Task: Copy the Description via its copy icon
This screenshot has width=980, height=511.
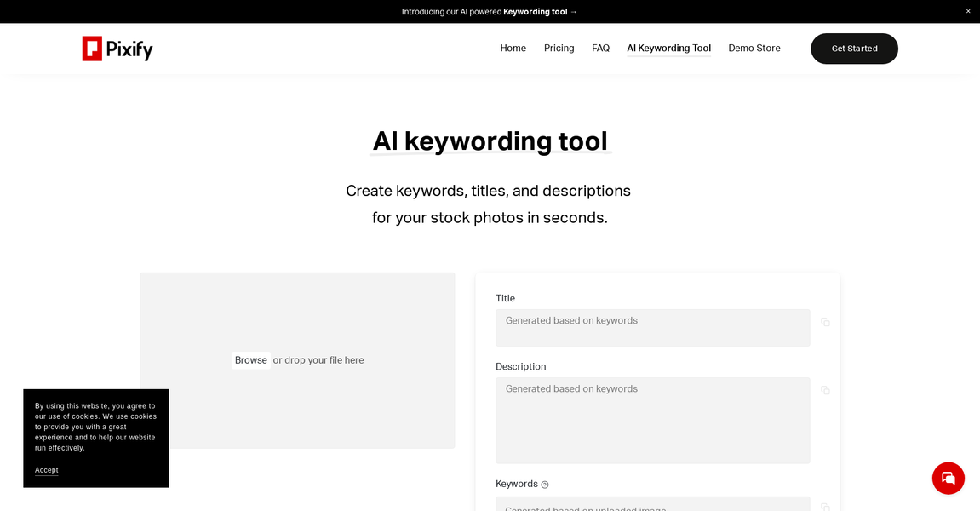Action: tap(825, 390)
